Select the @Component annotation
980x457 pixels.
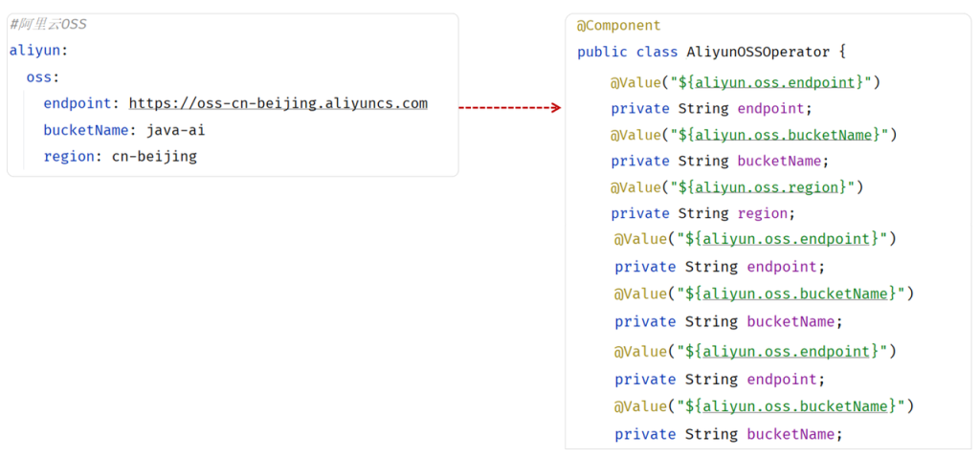(618, 26)
